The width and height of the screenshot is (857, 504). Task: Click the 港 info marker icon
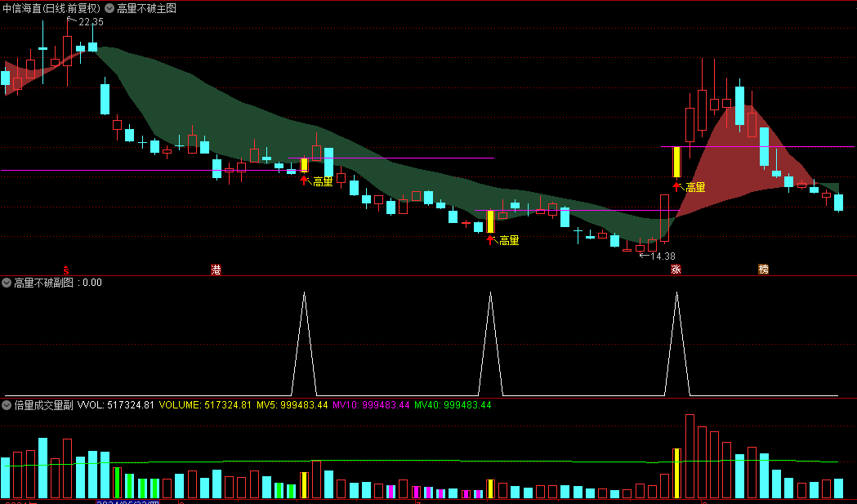pos(216,270)
